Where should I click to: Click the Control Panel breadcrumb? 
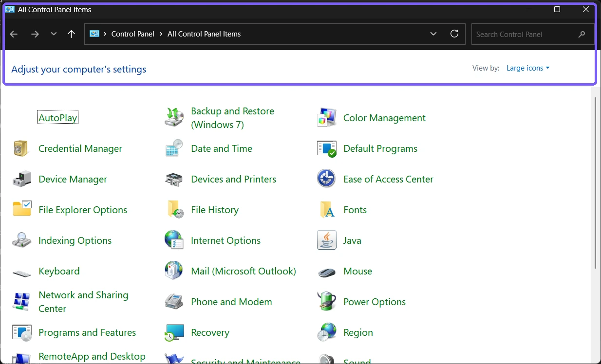click(x=133, y=34)
